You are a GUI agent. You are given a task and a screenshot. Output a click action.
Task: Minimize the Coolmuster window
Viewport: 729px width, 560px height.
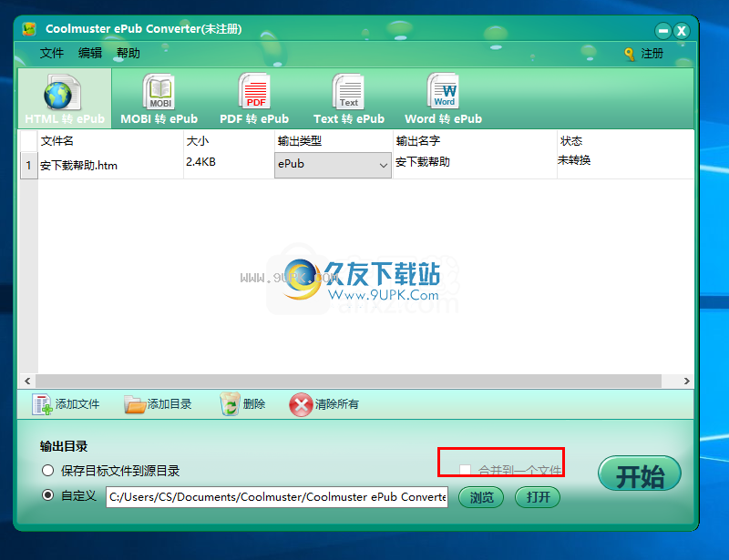663,31
